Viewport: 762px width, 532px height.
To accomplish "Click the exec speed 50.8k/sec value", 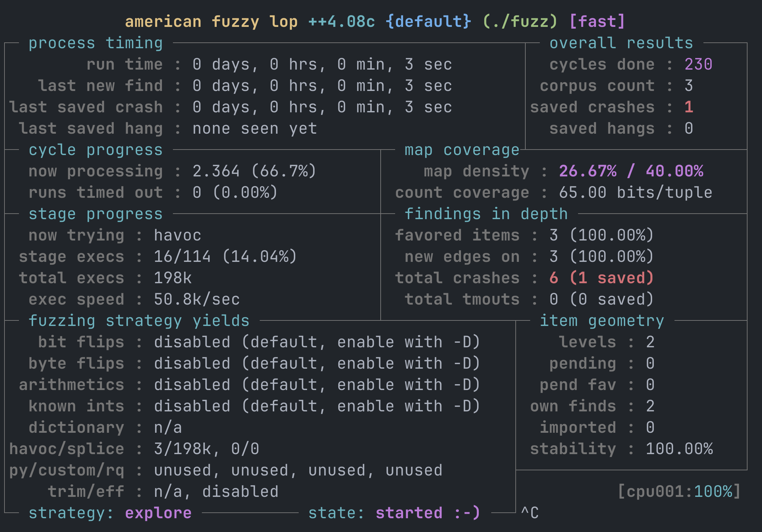I will coord(196,300).
